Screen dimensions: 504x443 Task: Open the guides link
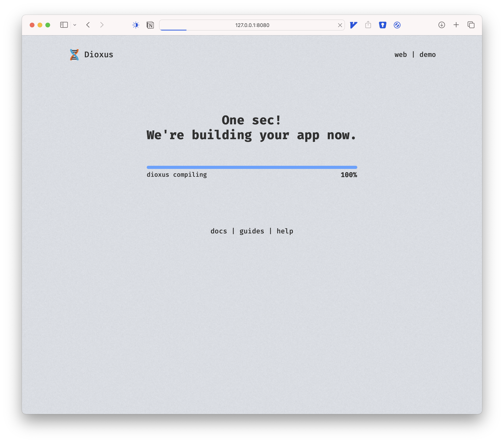point(251,231)
